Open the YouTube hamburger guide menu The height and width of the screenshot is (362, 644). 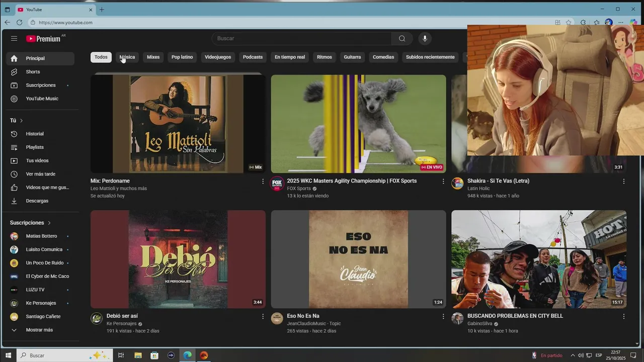14,39
